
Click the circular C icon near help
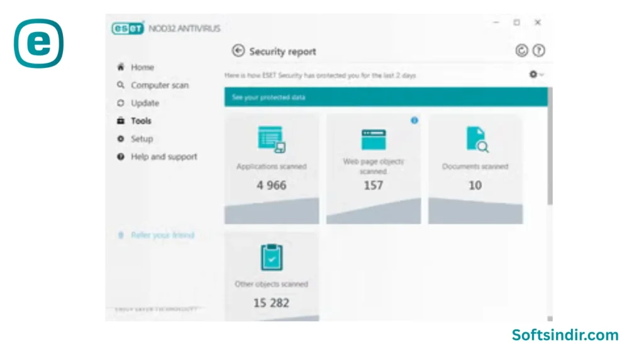521,51
